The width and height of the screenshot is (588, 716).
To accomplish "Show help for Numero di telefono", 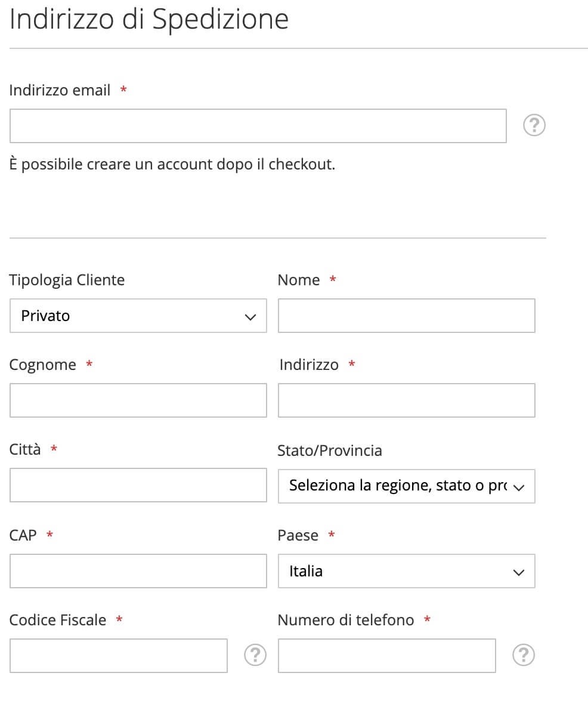I will tap(524, 655).
